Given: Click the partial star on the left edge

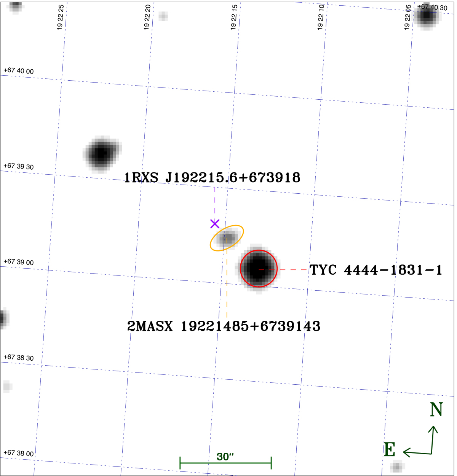Looking at the screenshot, I should click(3, 318).
